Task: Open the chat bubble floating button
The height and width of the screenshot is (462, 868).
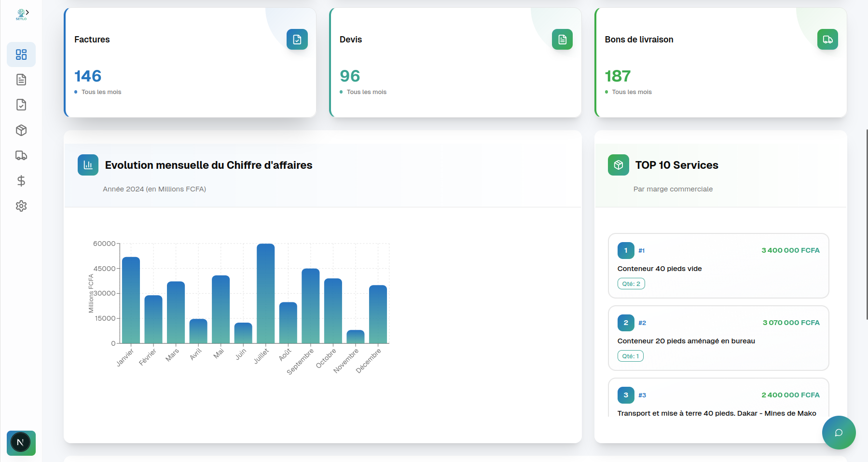Action: click(x=839, y=433)
